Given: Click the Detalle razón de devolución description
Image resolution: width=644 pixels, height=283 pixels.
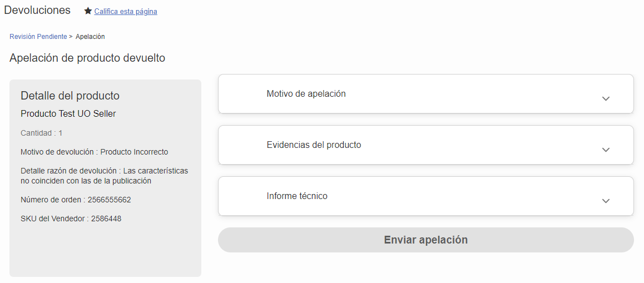Looking at the screenshot, I should pos(105,176).
